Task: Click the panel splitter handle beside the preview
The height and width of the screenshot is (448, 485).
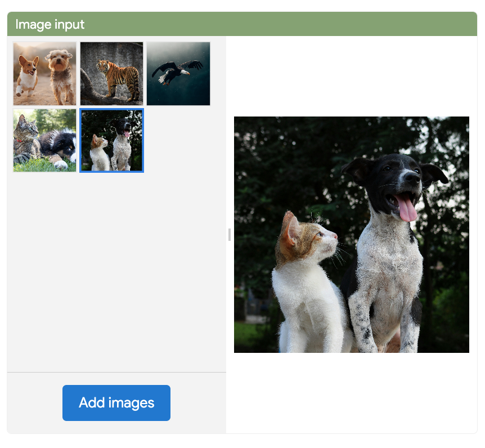Action: coord(229,235)
